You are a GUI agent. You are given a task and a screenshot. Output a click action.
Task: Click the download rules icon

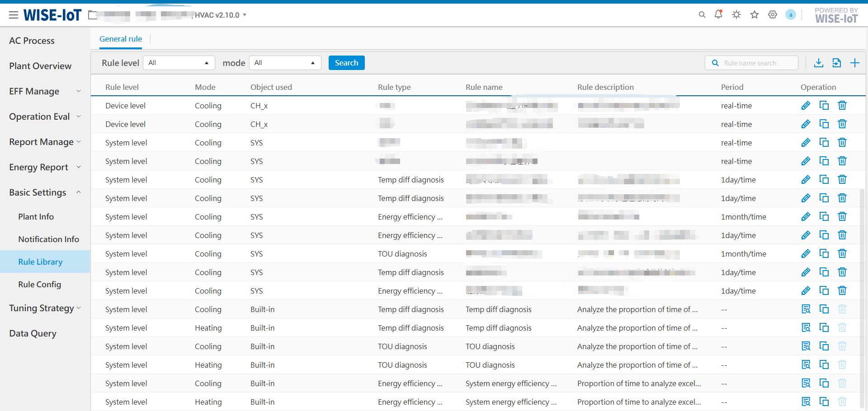[x=818, y=63]
